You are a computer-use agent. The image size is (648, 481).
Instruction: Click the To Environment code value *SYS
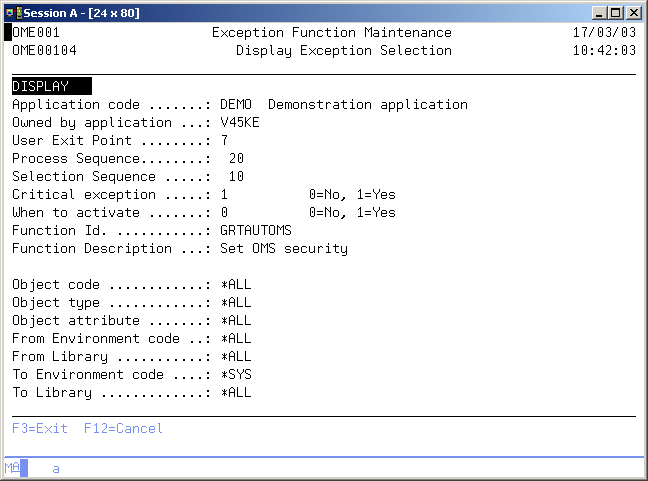click(236, 374)
